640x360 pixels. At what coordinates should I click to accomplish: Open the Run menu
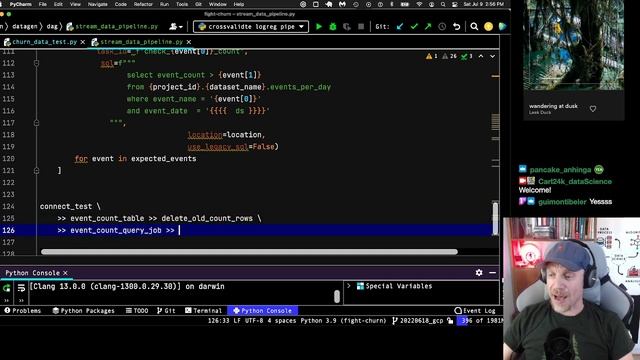coord(164,4)
